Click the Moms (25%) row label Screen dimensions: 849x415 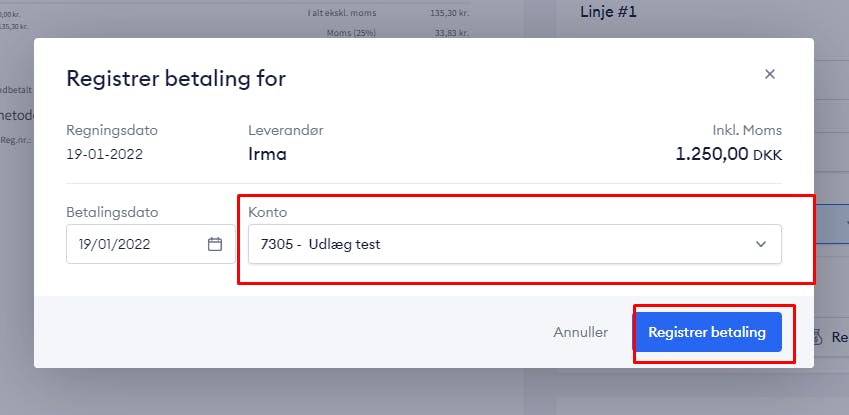[351, 33]
